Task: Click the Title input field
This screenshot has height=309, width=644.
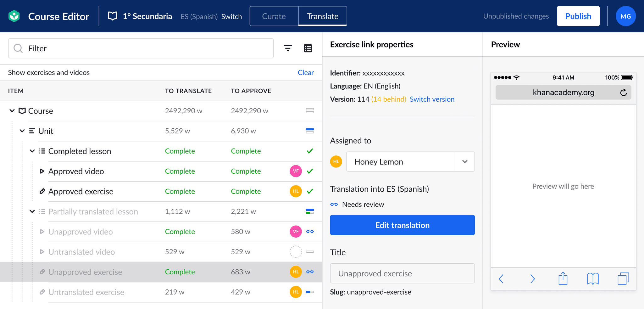Action: (402, 273)
